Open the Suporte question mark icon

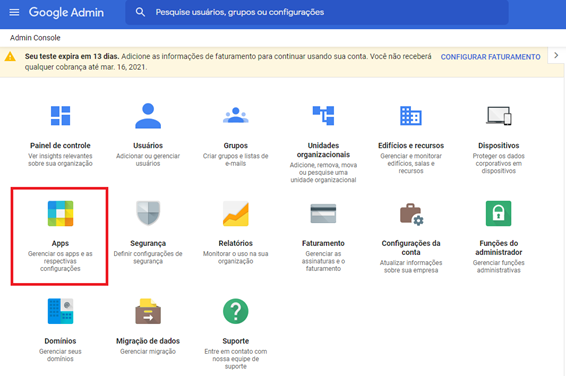click(x=236, y=311)
